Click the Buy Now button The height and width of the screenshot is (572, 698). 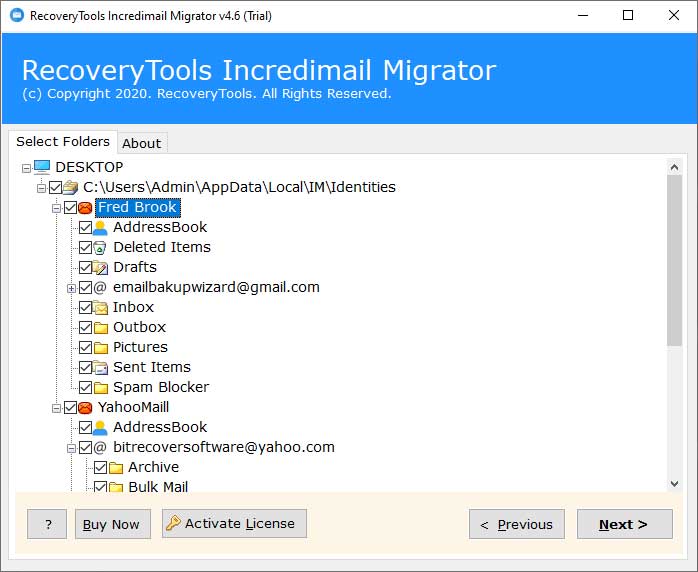tap(113, 524)
